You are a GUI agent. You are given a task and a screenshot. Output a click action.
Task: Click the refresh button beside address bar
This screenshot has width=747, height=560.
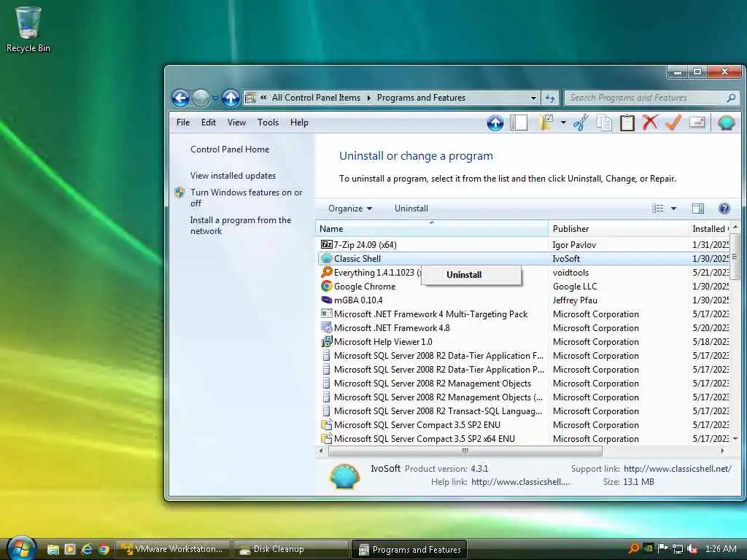550,98
